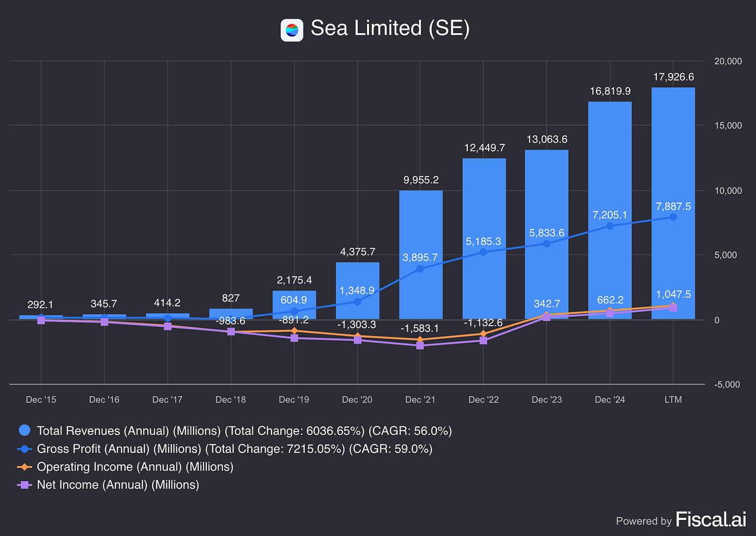Select the Operating Income legend entry text
Viewport: 756px width, 536px height.
click(x=135, y=466)
